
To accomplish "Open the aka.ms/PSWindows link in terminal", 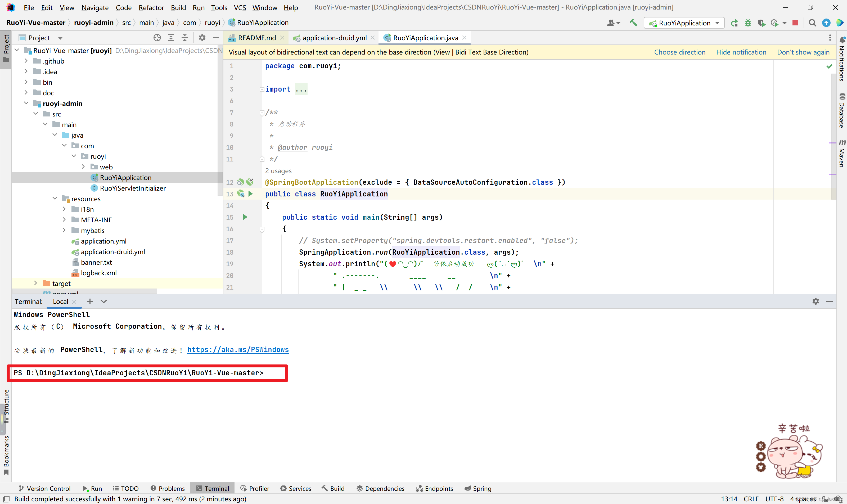I will click(238, 349).
